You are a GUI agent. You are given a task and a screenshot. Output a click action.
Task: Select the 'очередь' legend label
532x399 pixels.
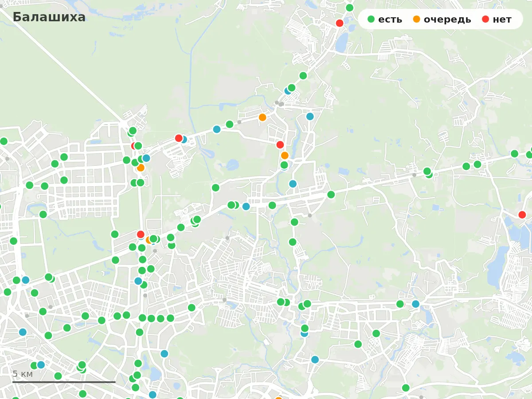[447, 20]
